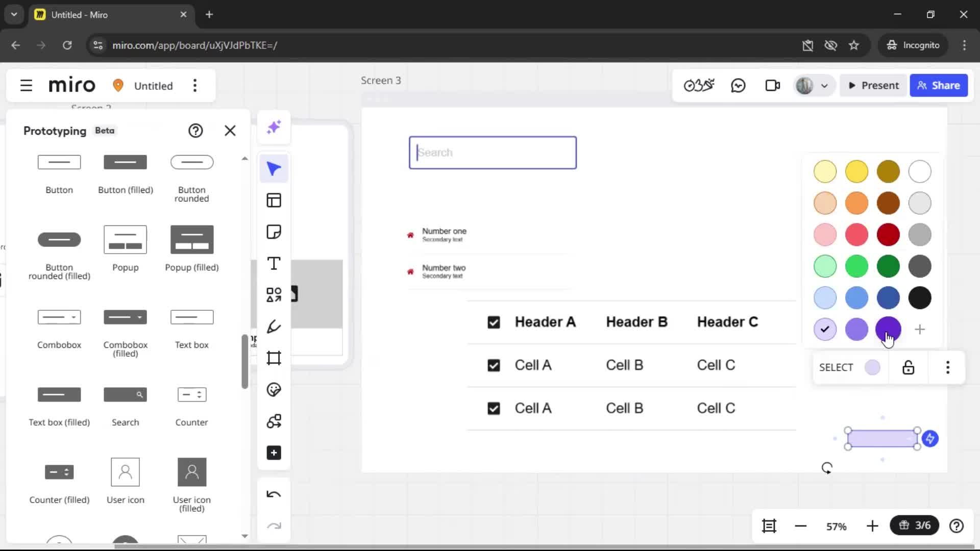Reload the browser page
Screen dimensions: 980x551
[x=67, y=45]
